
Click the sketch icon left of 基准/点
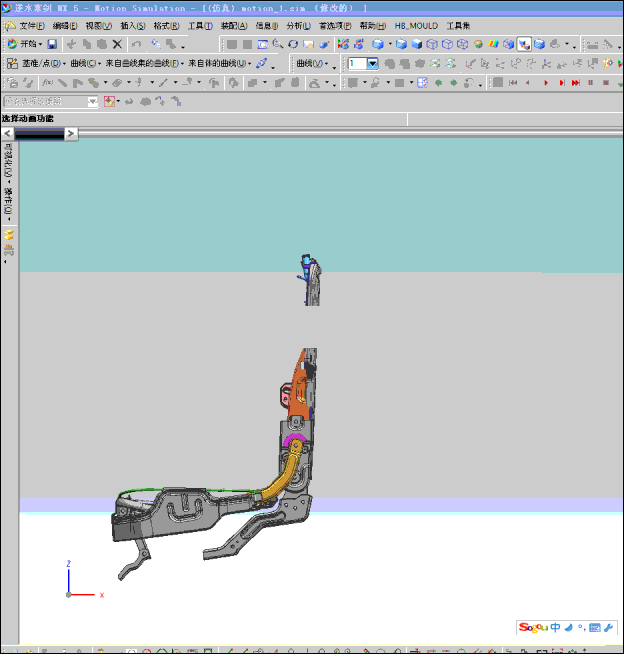[12, 63]
